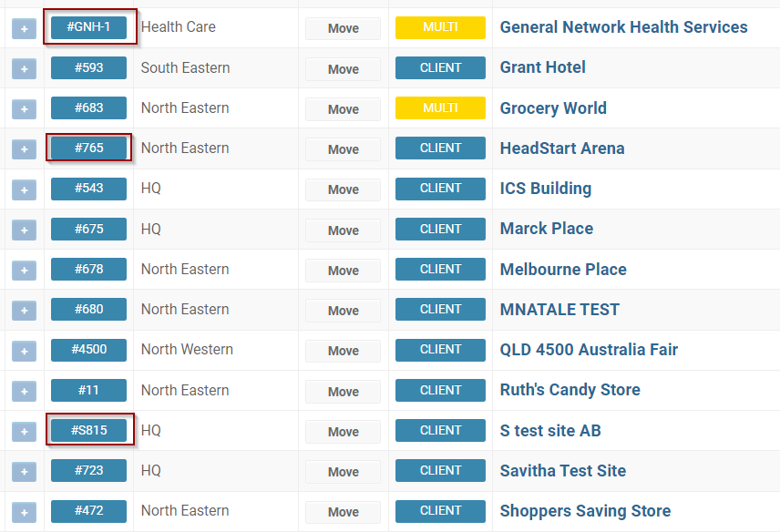Viewport: 780px width, 532px height.
Task: Expand the Ruth's Candy Store row
Action: (24, 392)
